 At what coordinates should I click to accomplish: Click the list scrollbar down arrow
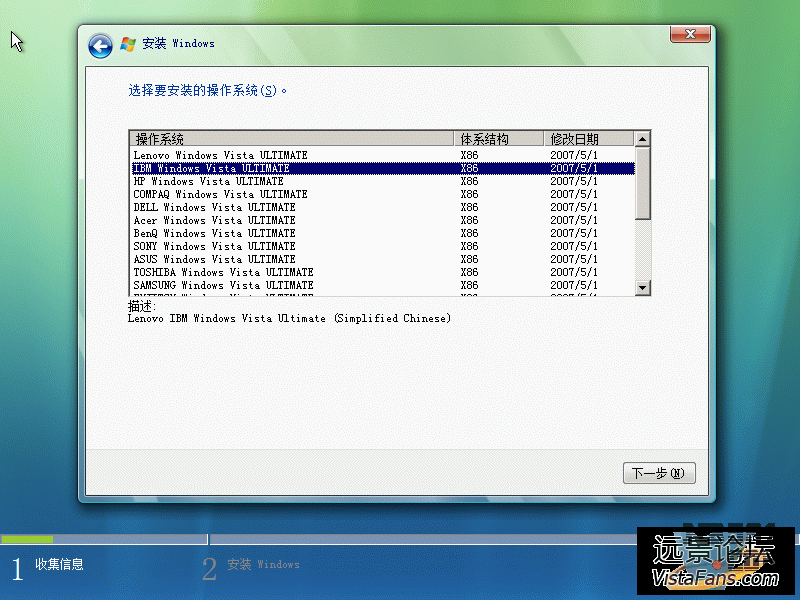(642, 288)
